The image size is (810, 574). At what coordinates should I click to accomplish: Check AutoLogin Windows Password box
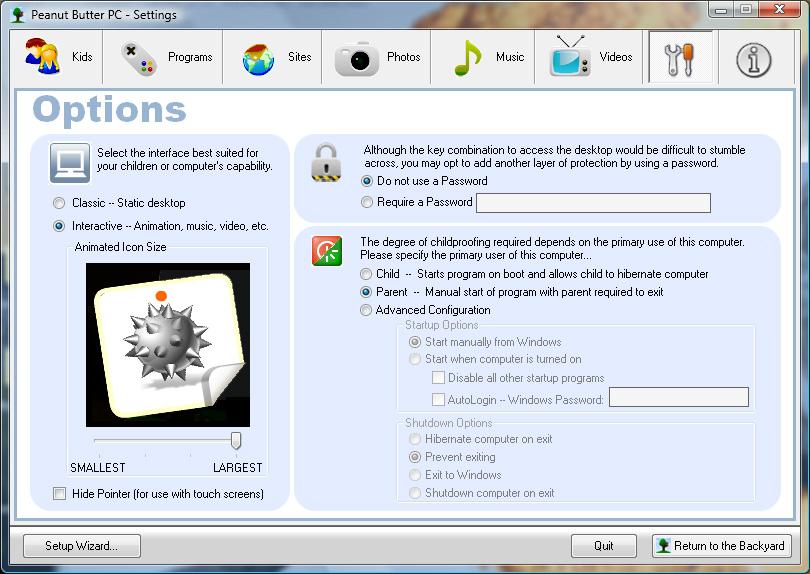pos(438,399)
